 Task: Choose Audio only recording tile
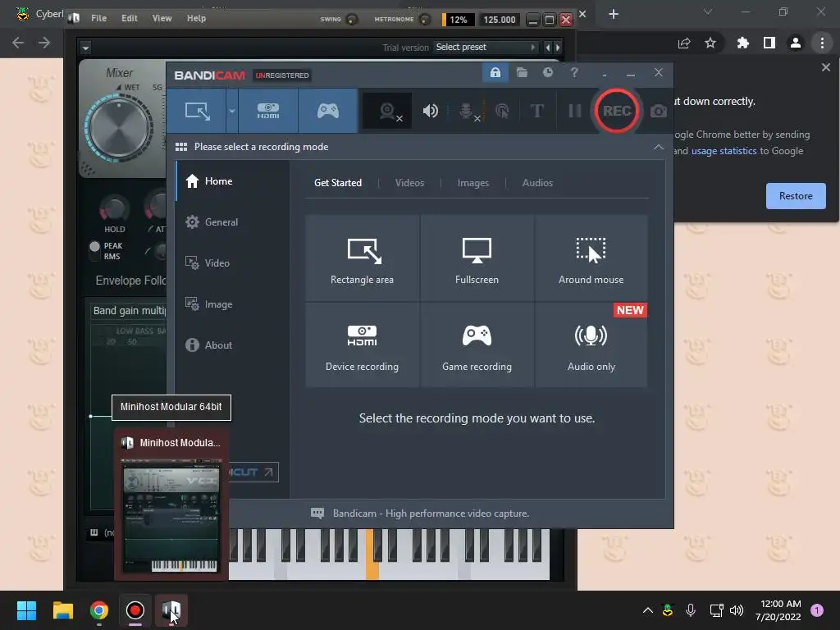coord(591,345)
